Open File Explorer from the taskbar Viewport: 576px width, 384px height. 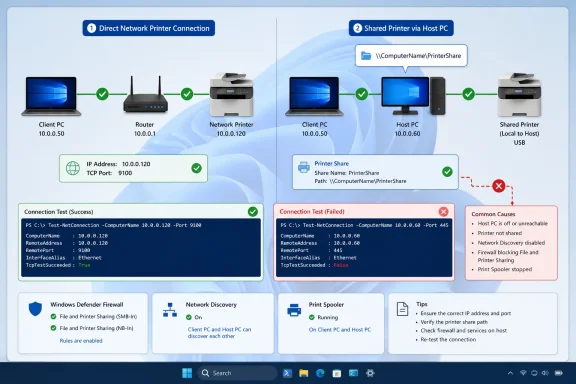point(303,373)
